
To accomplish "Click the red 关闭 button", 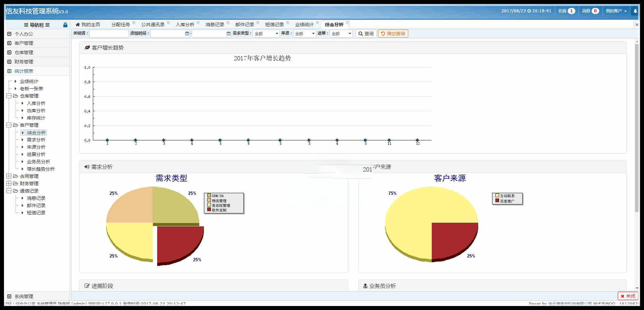I will click(x=628, y=296).
